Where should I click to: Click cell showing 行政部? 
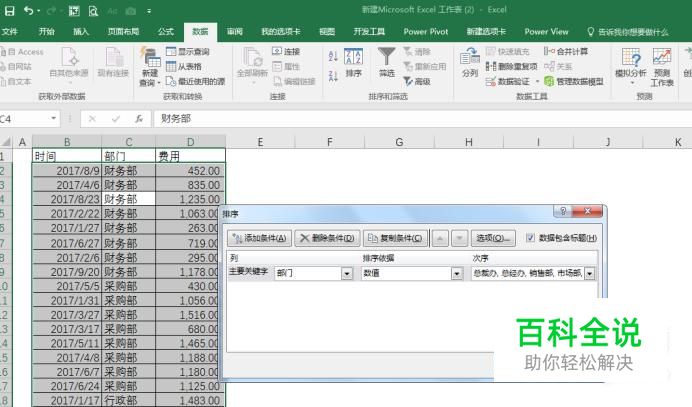click(x=128, y=400)
